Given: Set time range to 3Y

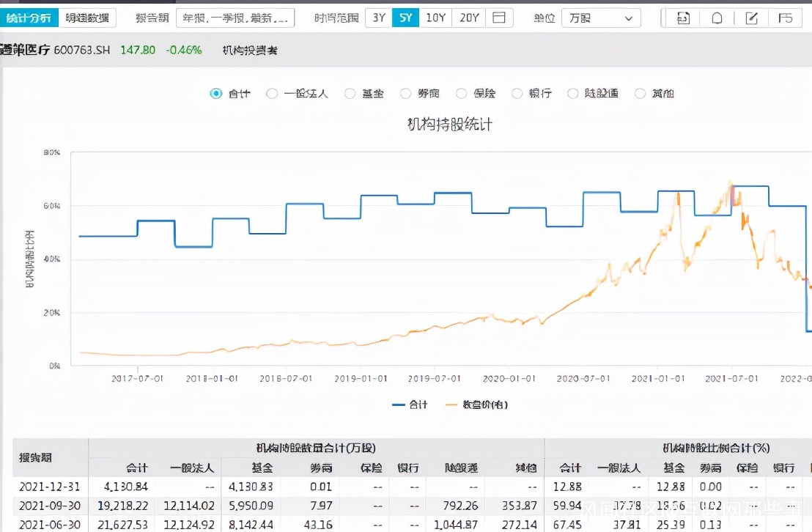Looking at the screenshot, I should coord(379,18).
